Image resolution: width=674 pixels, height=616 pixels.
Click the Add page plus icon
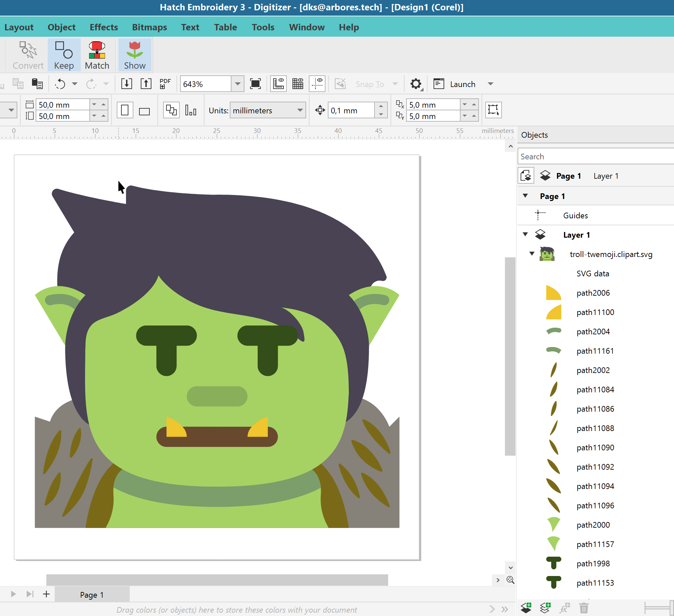pyautogui.click(x=46, y=594)
